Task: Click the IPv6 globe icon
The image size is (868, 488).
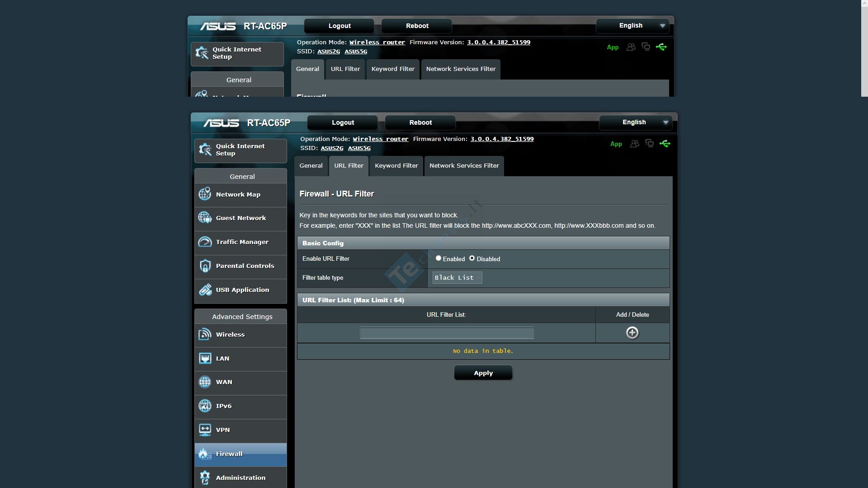Action: click(205, 406)
